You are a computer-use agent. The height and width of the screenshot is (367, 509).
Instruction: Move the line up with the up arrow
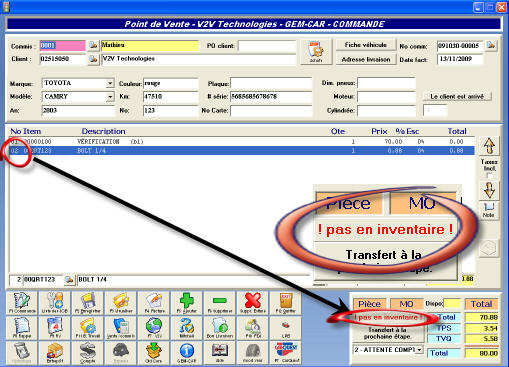click(x=489, y=146)
